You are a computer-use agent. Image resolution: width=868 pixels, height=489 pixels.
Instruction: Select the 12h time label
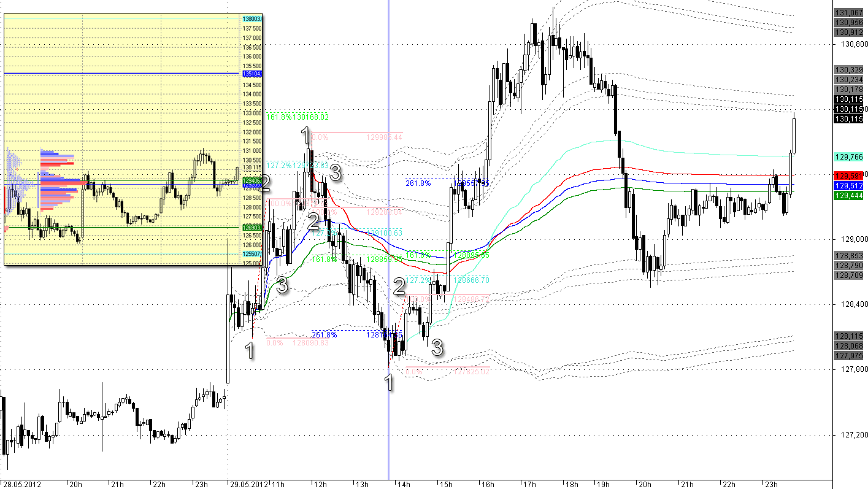[x=320, y=484]
